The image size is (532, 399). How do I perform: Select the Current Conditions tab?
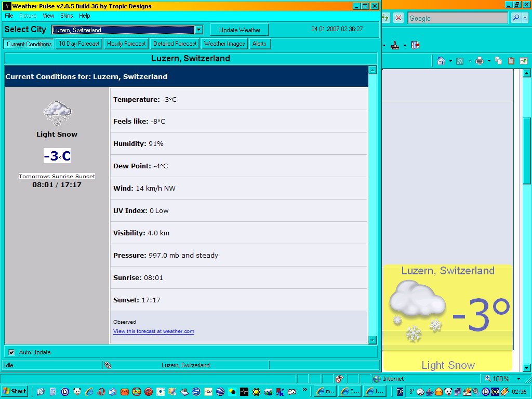pyautogui.click(x=29, y=44)
